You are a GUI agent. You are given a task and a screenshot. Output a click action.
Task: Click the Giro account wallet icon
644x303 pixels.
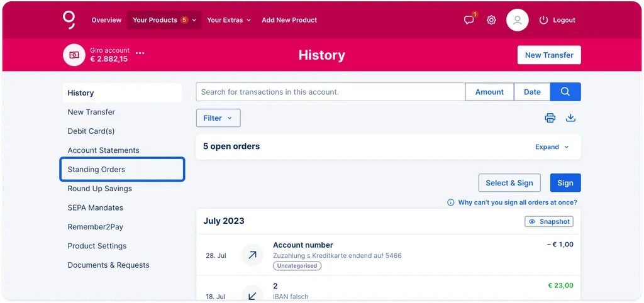pyautogui.click(x=74, y=55)
